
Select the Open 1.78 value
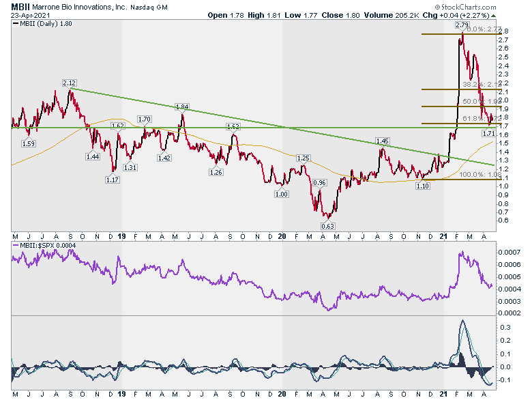coord(226,15)
